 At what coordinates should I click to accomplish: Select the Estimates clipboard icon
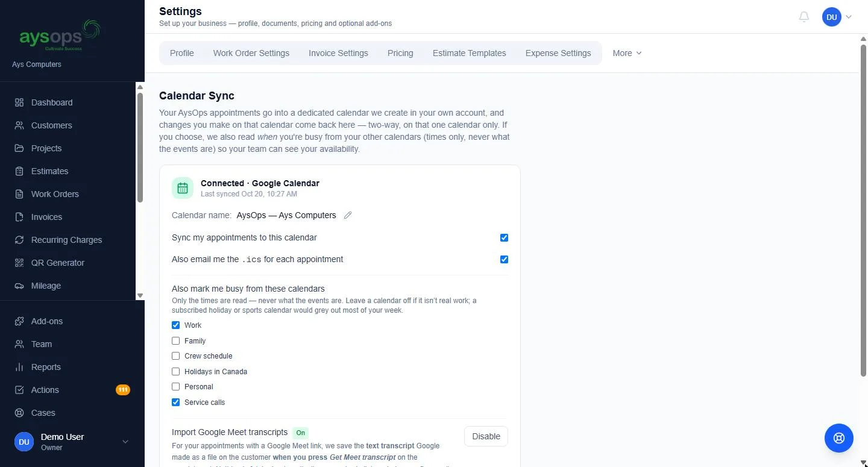(x=19, y=171)
